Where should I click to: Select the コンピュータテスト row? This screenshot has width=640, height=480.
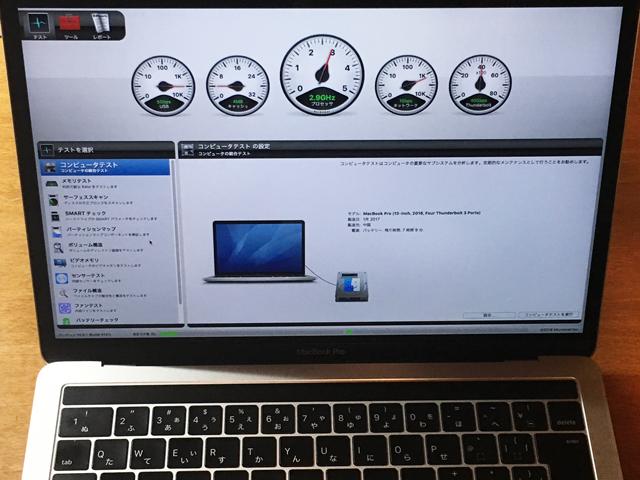(x=105, y=167)
